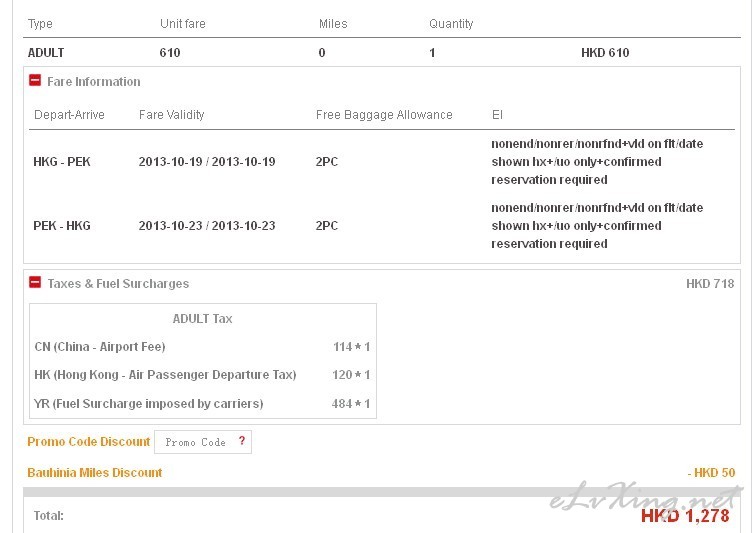The width and height of the screenshot is (754, 533).
Task: Click the red question mark help icon
Action: point(242,441)
